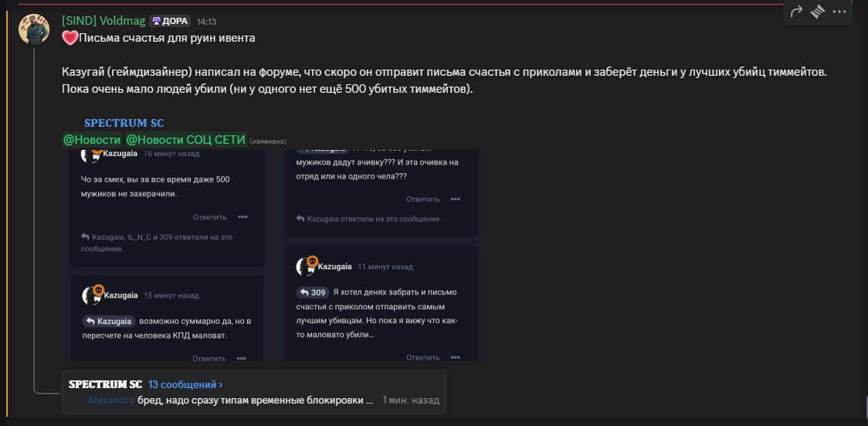Click Kazugaia avatar in 15-minute post

(93, 295)
